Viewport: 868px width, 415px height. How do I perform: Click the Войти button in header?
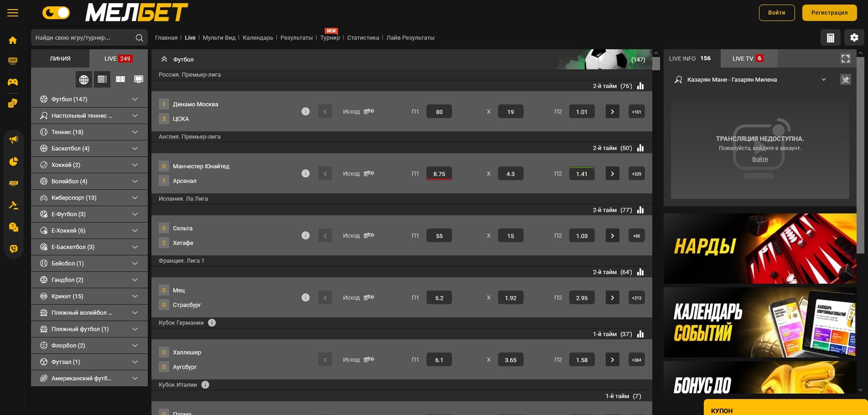pos(776,13)
